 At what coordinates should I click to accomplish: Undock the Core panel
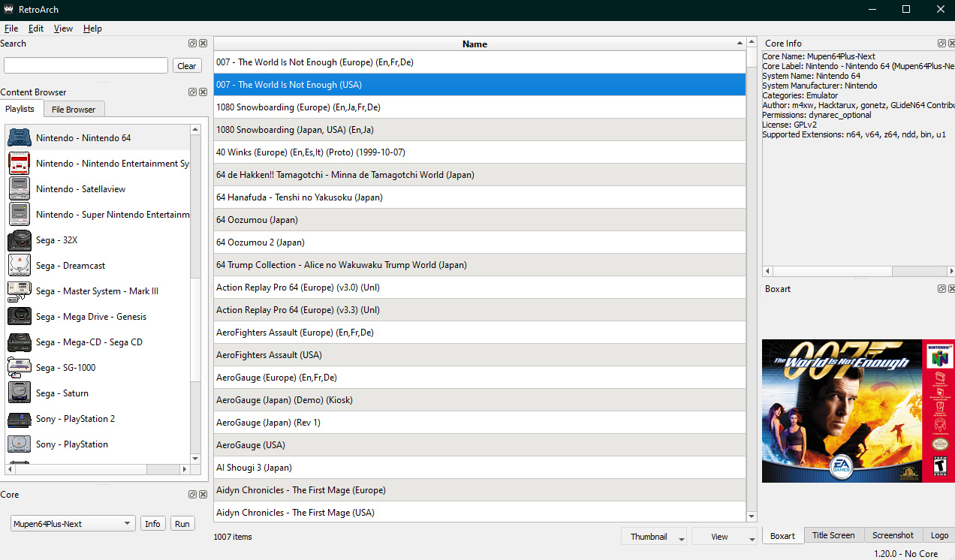[x=192, y=495]
